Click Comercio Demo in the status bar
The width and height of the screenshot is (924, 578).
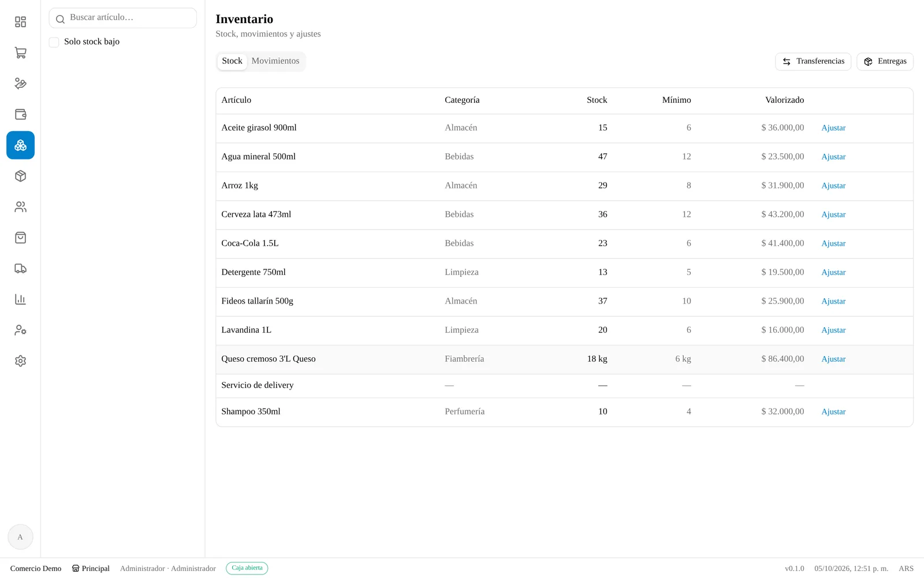[x=36, y=569]
